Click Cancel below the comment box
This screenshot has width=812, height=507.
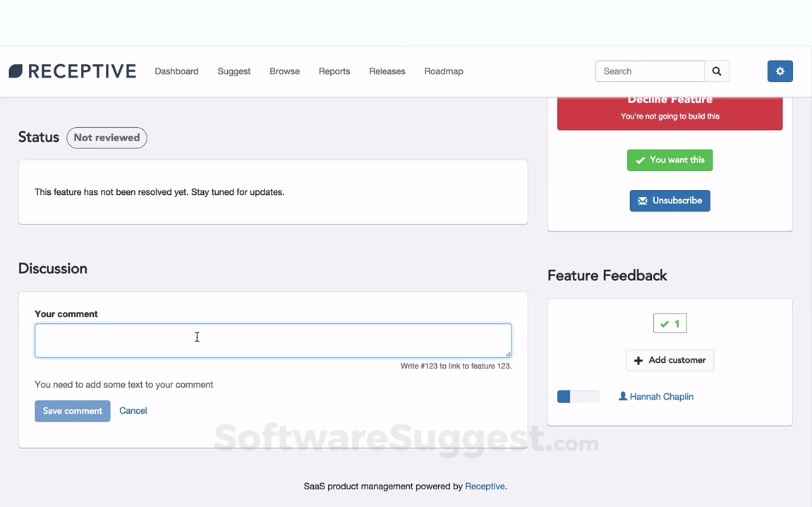133,410
